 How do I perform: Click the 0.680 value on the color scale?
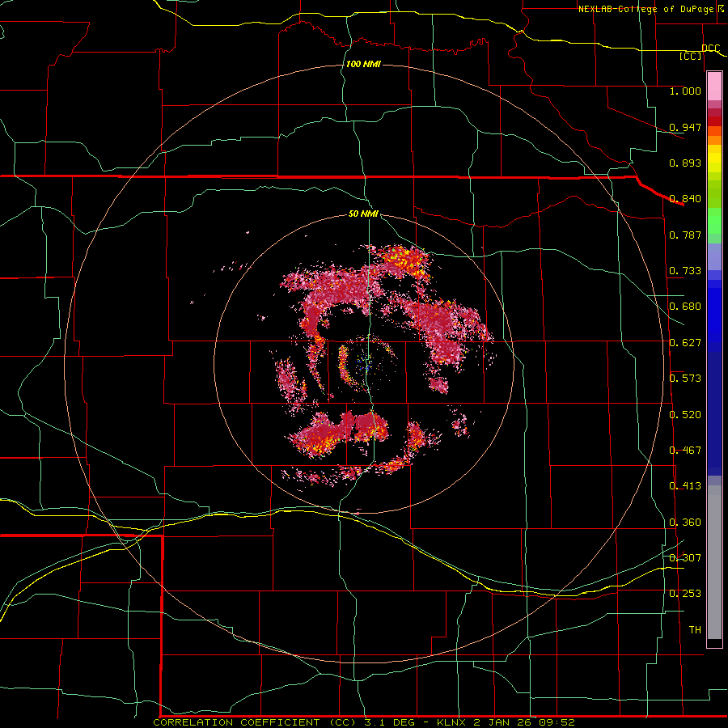tap(685, 307)
